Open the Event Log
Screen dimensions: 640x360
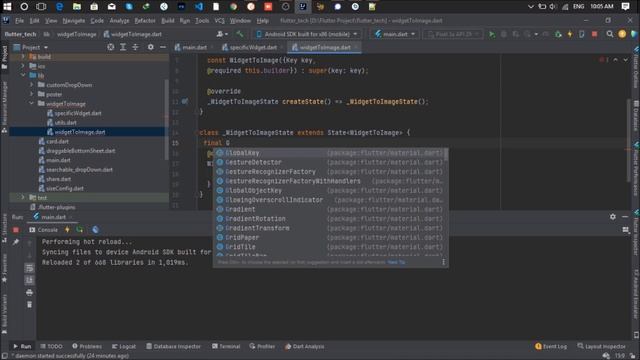click(551, 346)
